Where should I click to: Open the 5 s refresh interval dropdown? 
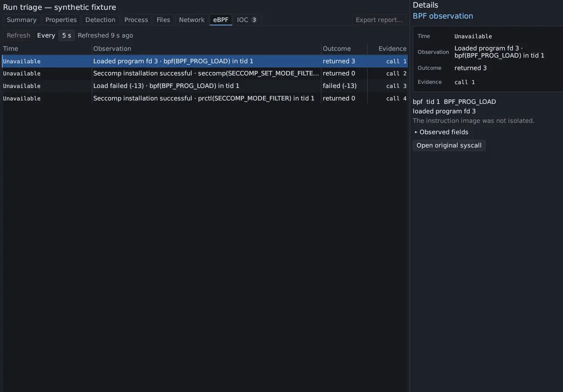66,35
